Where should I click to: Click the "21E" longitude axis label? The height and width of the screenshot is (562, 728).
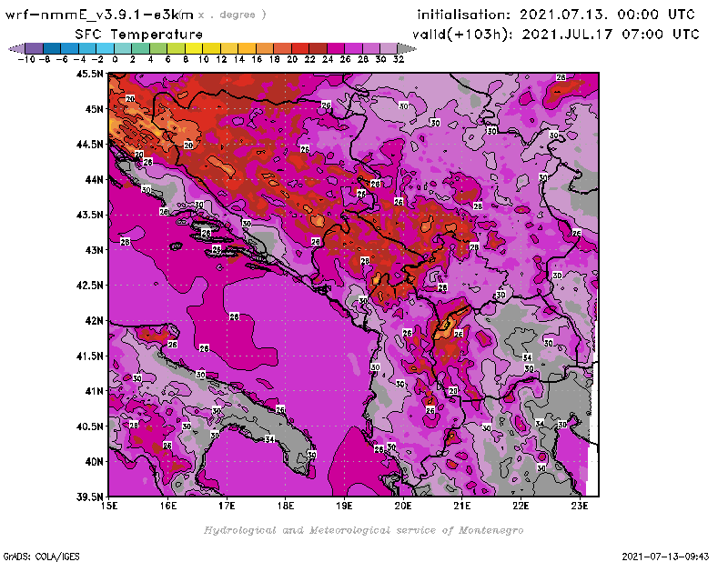[462, 506]
